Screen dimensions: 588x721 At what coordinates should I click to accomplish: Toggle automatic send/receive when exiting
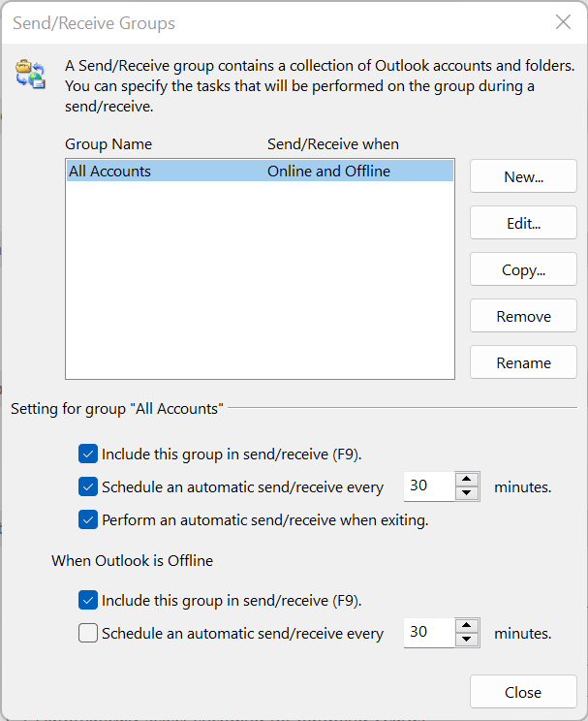point(88,520)
